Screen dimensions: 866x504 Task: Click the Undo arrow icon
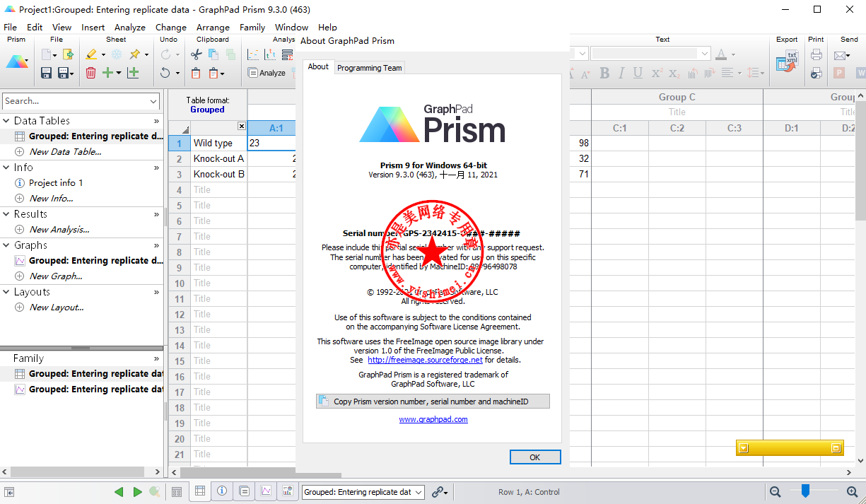165,72
